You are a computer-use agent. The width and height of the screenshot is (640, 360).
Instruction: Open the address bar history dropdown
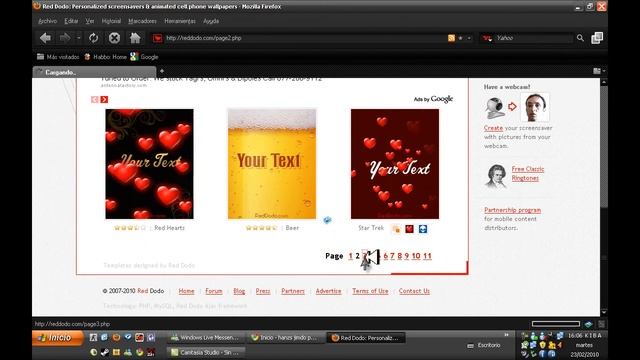tap(469, 38)
